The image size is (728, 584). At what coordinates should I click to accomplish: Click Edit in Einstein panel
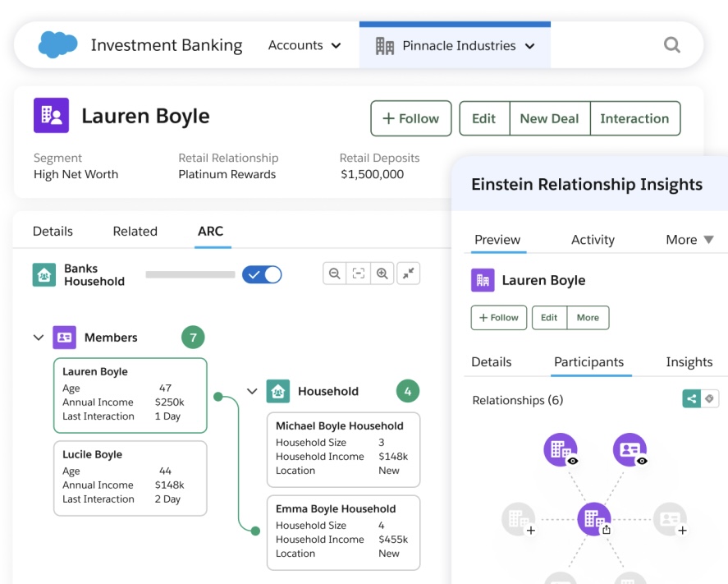(549, 317)
